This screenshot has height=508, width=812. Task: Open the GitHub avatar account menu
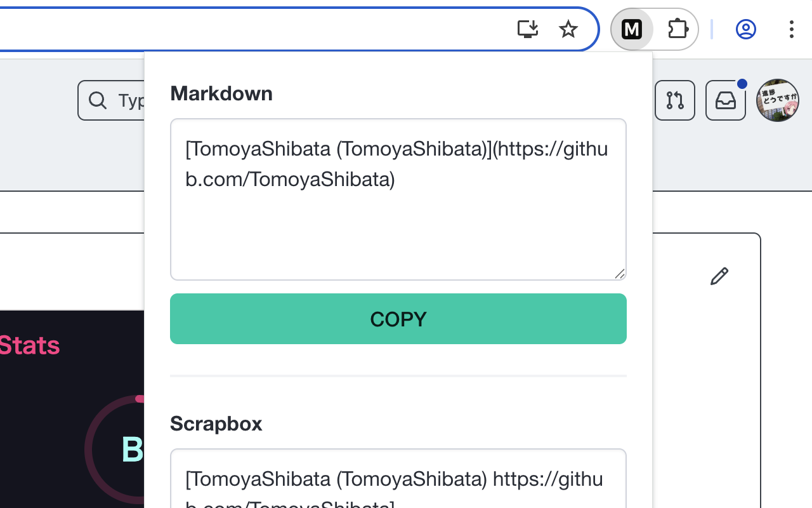click(777, 100)
